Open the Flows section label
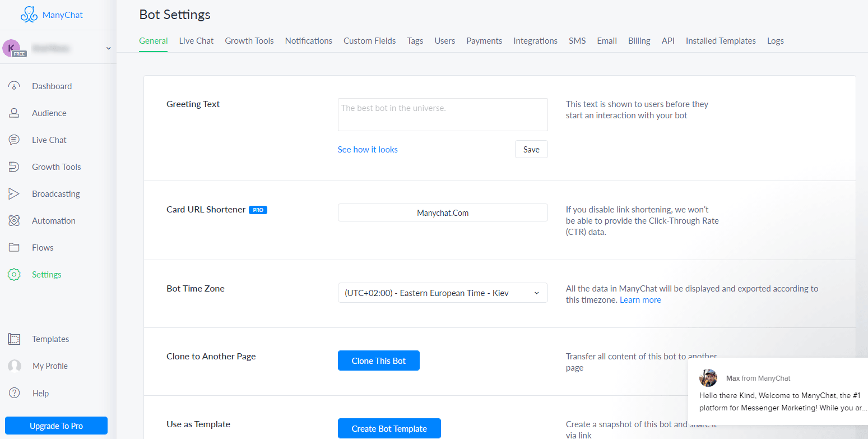Screen dimensions: 868x439 (x=43, y=248)
